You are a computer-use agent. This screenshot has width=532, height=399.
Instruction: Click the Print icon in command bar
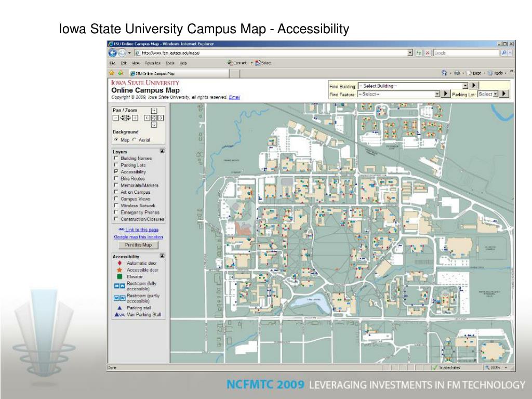457,73
